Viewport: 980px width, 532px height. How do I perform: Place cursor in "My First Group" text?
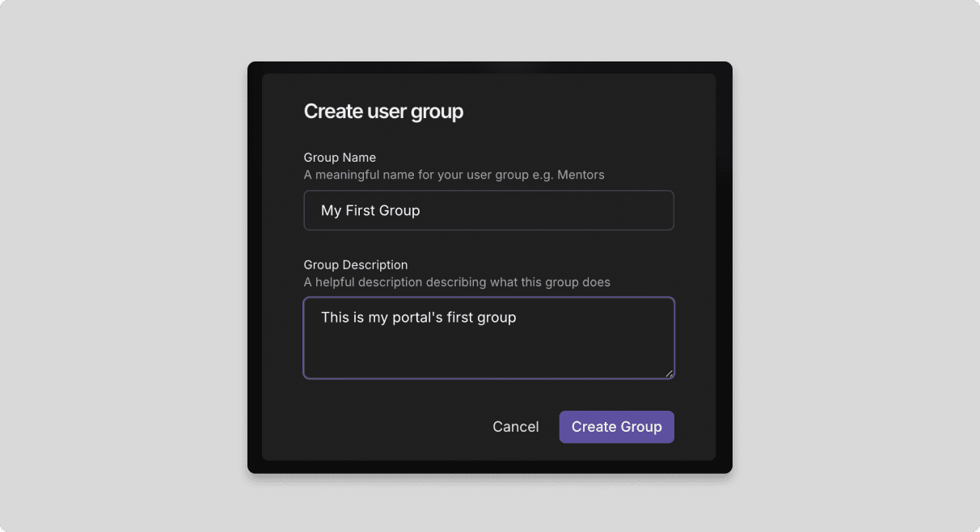[x=370, y=211]
